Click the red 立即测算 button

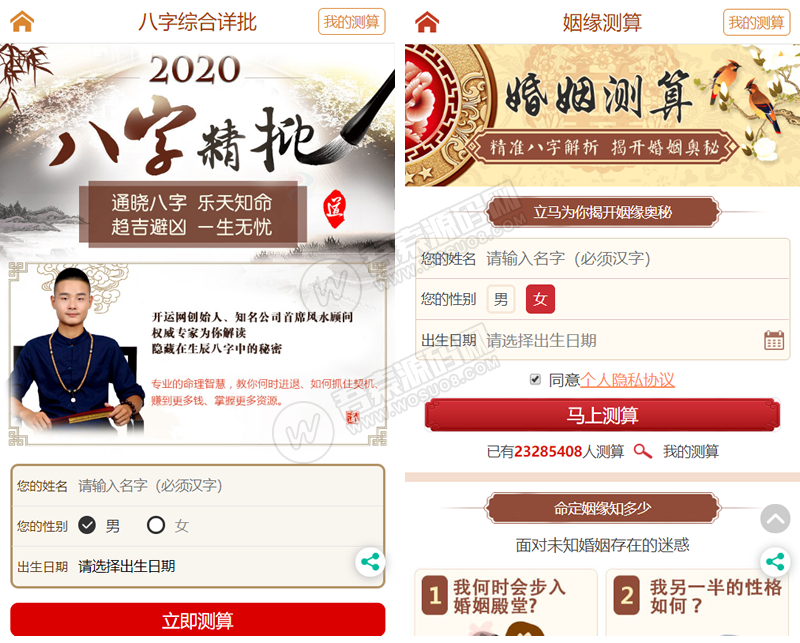tap(197, 620)
